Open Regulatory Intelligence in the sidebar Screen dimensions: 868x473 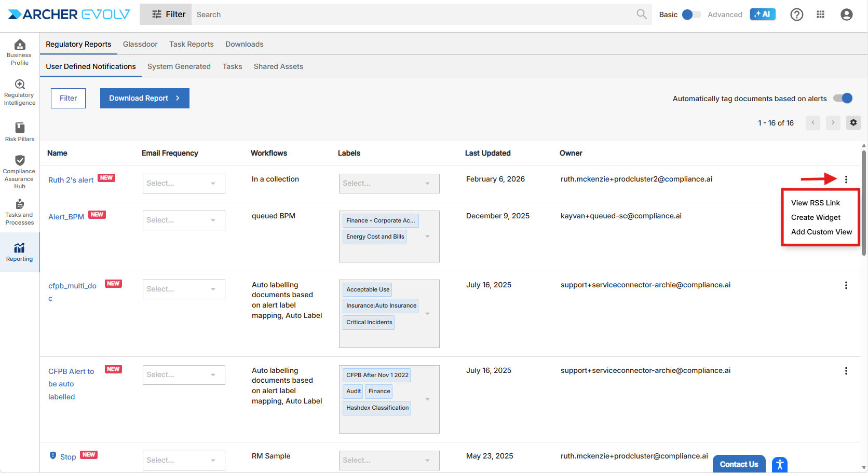(20, 92)
